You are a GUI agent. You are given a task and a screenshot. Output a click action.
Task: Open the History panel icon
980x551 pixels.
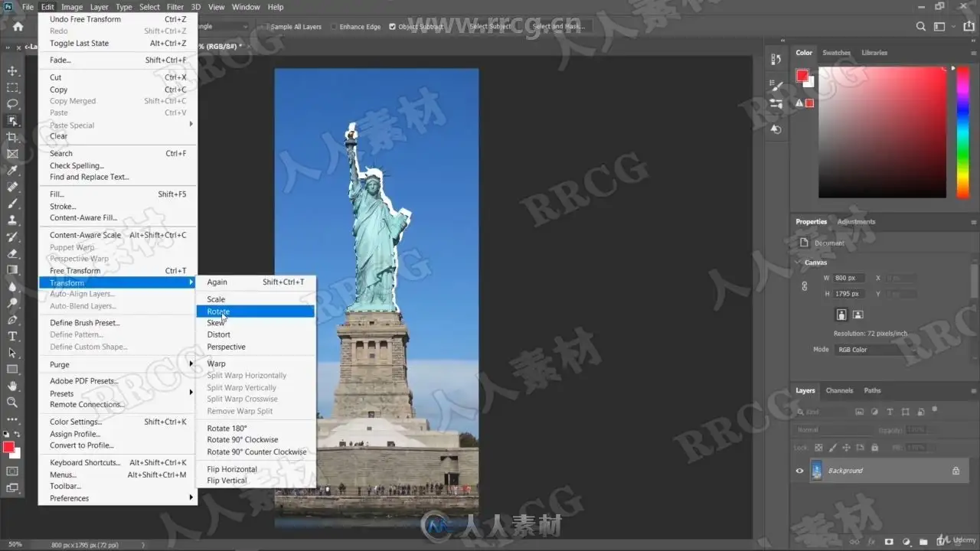click(x=776, y=59)
